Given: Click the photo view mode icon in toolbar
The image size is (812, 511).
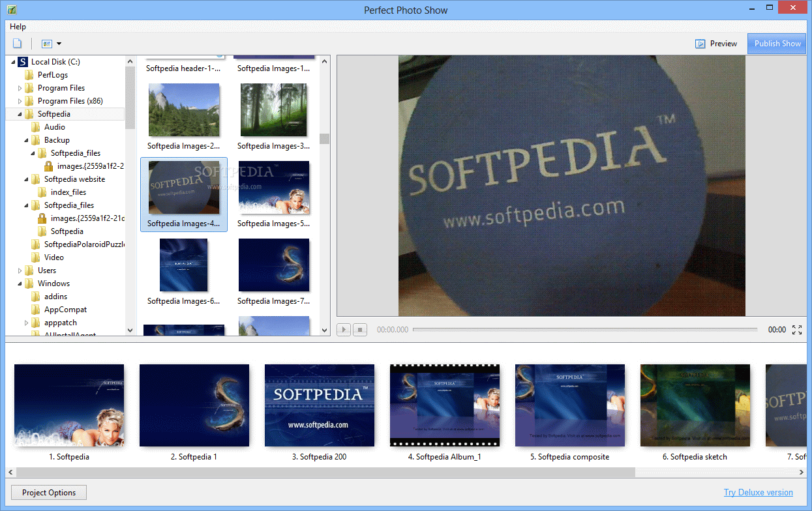Looking at the screenshot, I should (x=46, y=44).
